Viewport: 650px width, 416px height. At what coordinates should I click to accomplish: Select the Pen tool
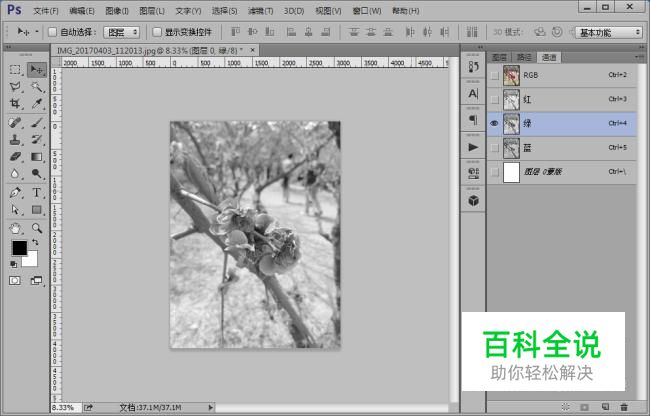pos(15,193)
